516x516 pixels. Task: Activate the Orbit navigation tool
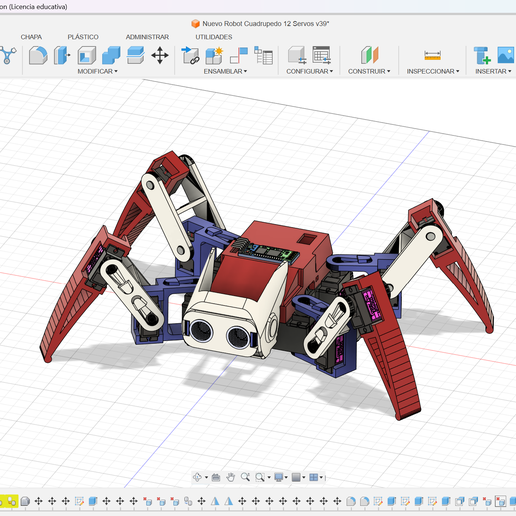tap(197, 477)
